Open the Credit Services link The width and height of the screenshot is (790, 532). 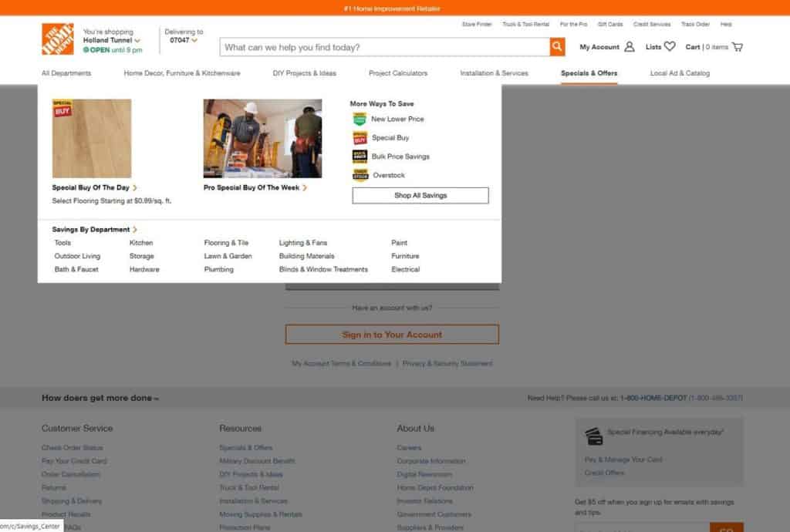(652, 24)
